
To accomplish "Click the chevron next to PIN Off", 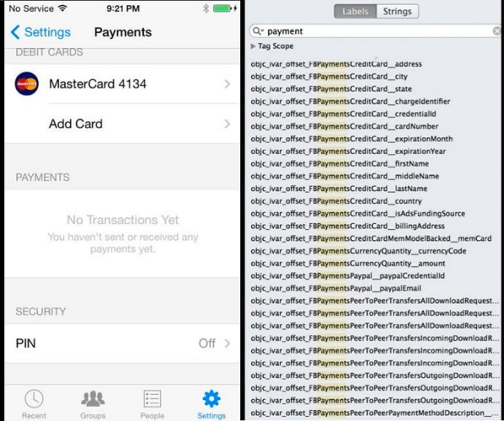I will (227, 343).
